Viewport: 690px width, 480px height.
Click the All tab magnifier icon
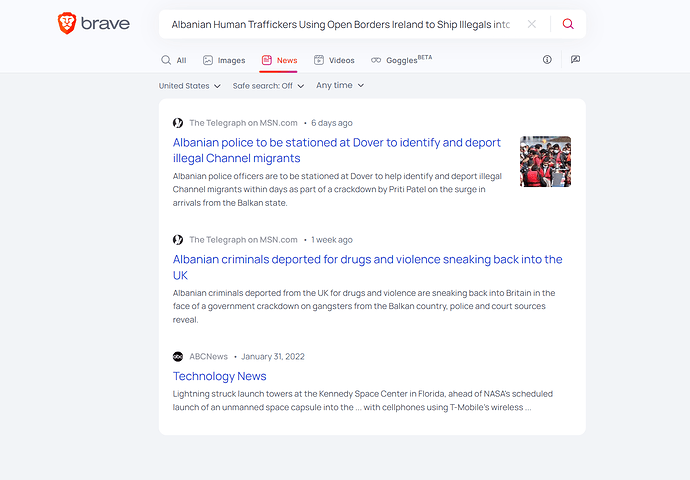[x=166, y=60]
